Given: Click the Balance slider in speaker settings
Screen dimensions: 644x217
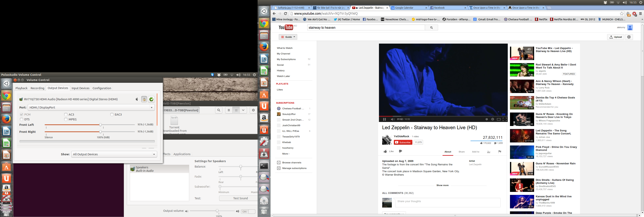Looking at the screenshot, I should [x=240, y=167].
